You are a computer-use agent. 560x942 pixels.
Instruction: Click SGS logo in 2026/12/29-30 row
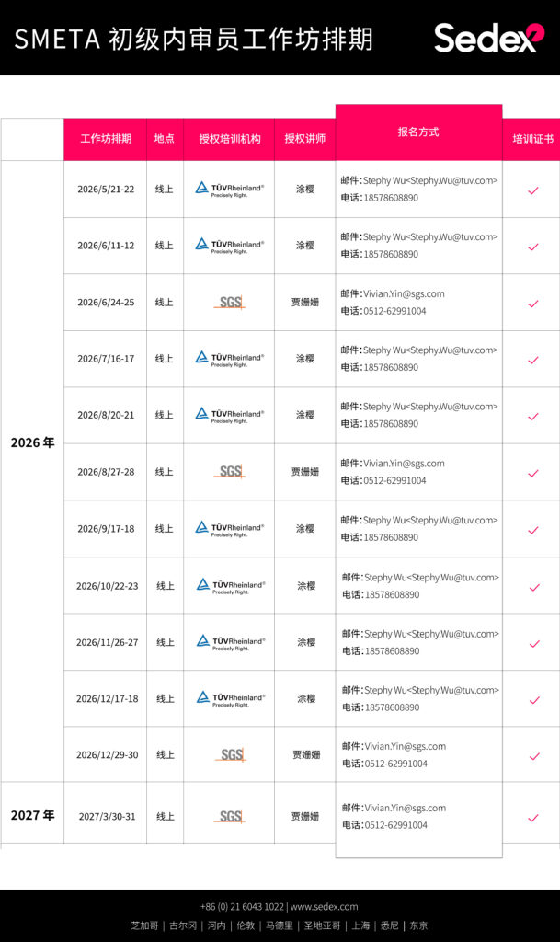point(229,755)
